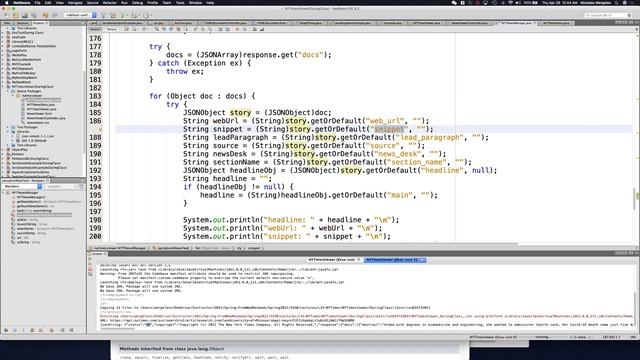Select the NYTNewsManager.java editor tab

click(x=516, y=23)
